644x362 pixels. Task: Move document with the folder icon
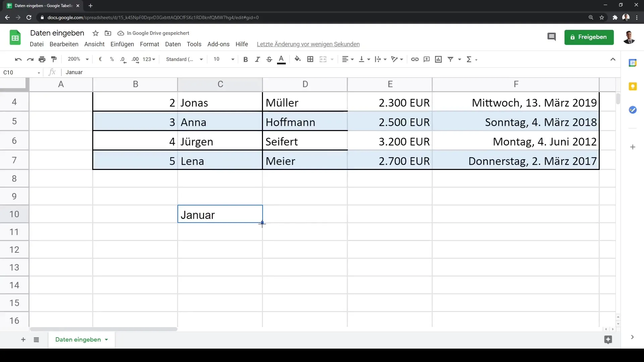pos(108,33)
